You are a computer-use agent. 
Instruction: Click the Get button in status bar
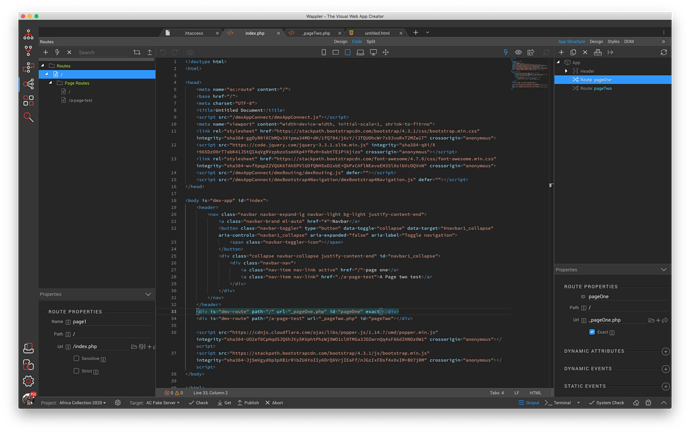point(224,403)
